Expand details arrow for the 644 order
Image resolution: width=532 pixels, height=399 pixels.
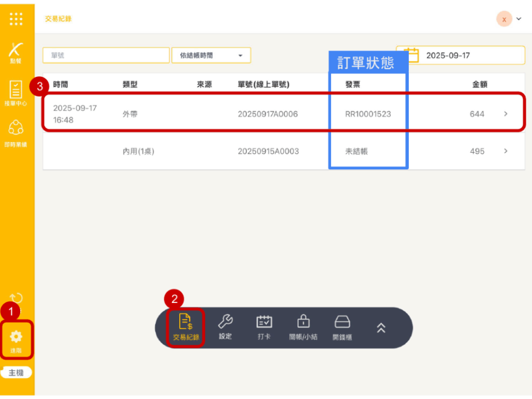click(x=506, y=114)
